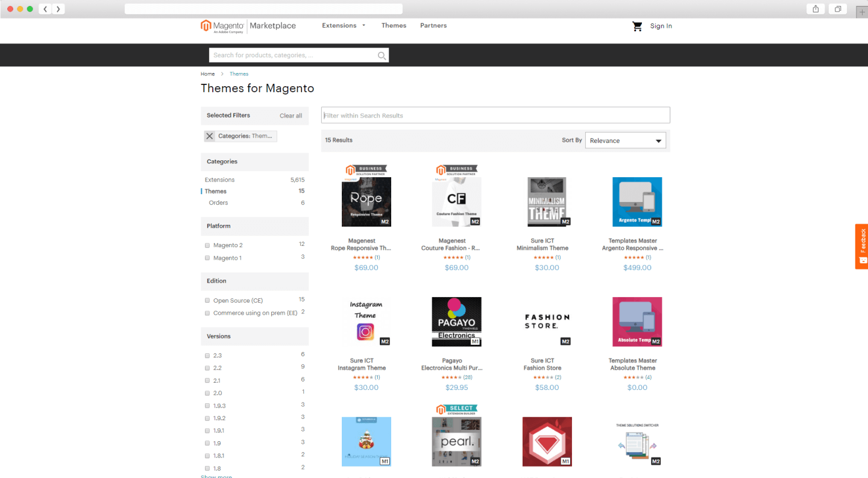
Task: Open the shopping cart icon
Action: [637, 26]
